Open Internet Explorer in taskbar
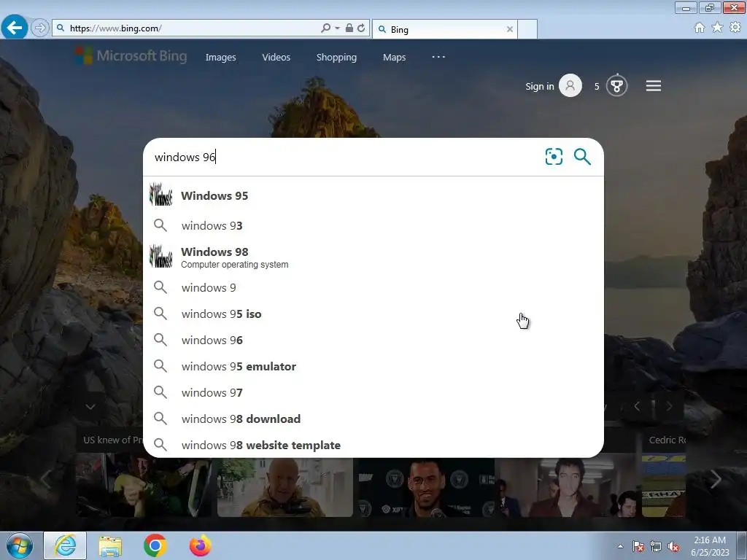 [x=65, y=545]
